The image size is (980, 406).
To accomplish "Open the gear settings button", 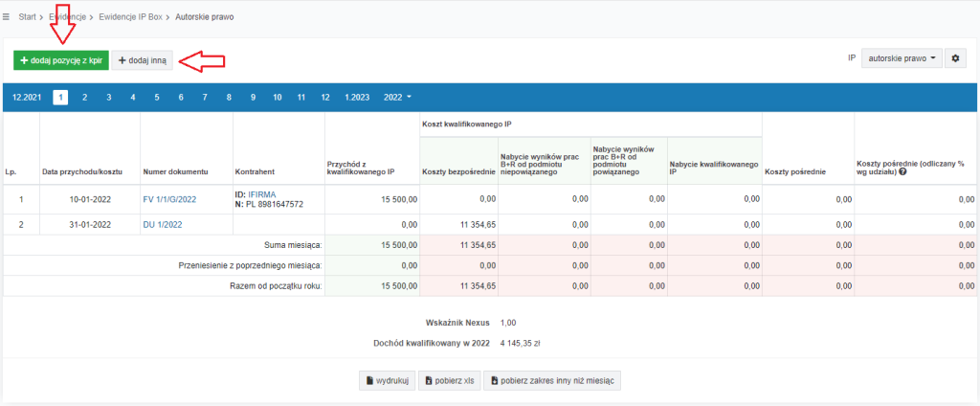I will [x=954, y=58].
